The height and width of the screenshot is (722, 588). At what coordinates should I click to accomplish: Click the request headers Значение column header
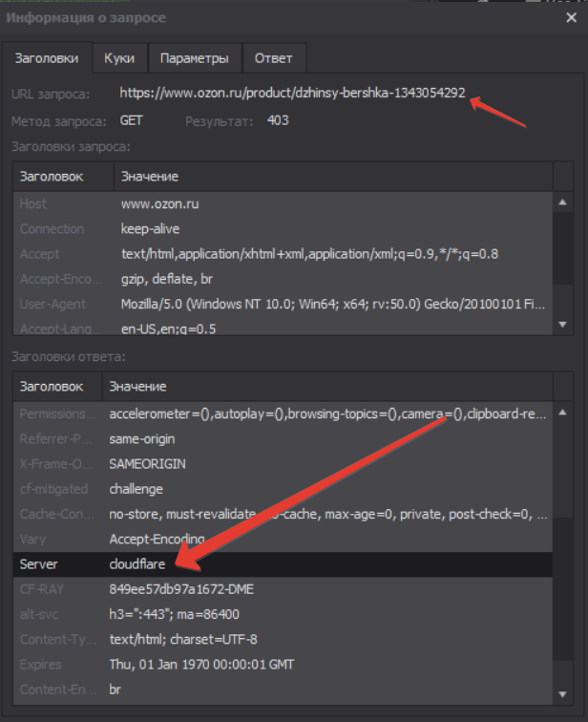tap(333, 177)
